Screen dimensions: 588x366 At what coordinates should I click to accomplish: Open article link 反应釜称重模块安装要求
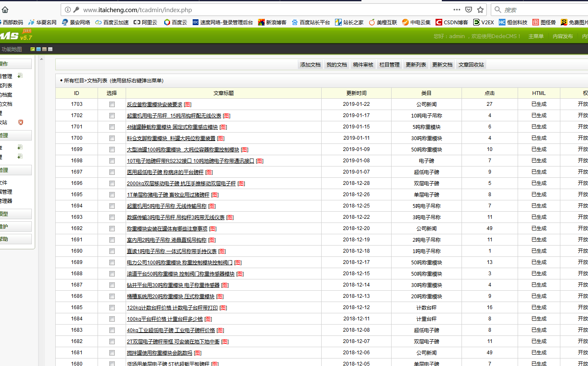155,105
